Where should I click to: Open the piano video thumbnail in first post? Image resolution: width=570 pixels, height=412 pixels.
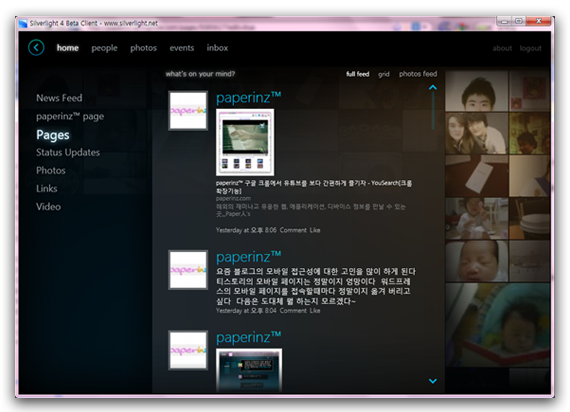(245, 142)
